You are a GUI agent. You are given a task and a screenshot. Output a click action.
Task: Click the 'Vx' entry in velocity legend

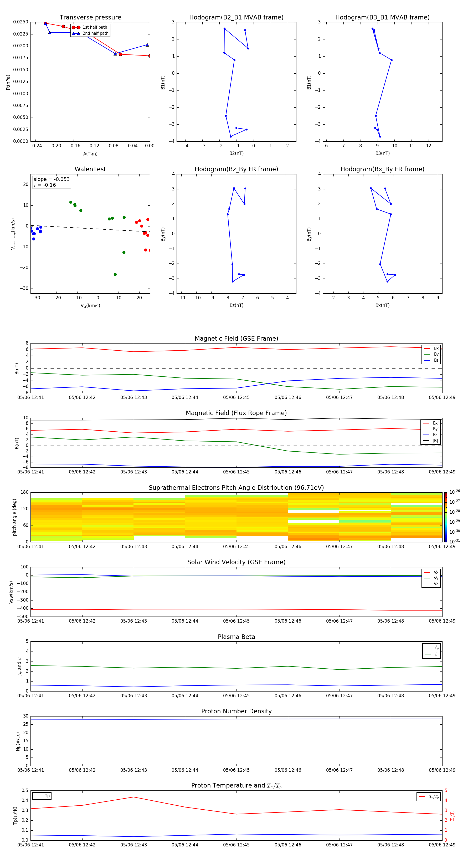point(431,572)
